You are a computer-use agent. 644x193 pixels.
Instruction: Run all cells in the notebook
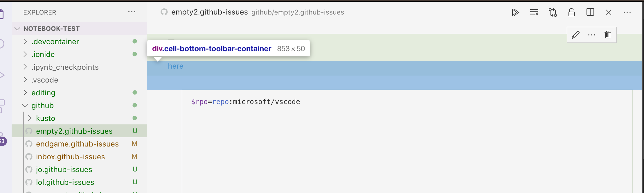pyautogui.click(x=516, y=12)
